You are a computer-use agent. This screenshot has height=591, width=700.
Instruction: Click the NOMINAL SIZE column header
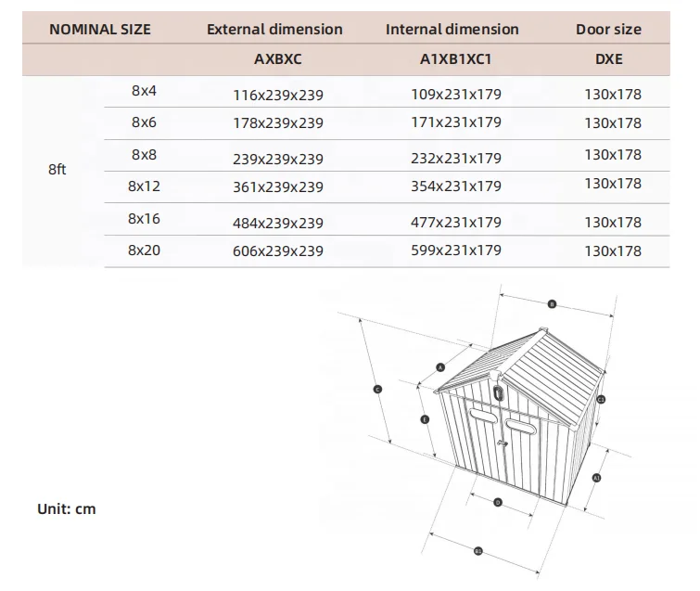[100, 30]
